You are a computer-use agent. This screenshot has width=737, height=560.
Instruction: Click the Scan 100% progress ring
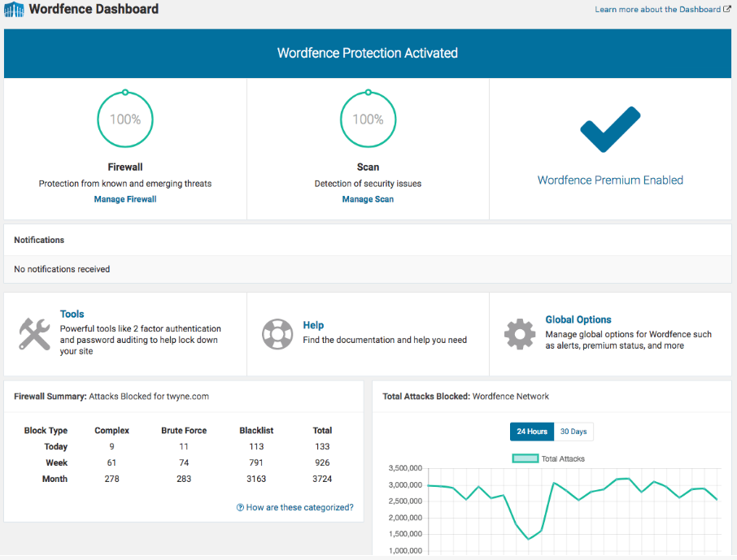coord(368,119)
